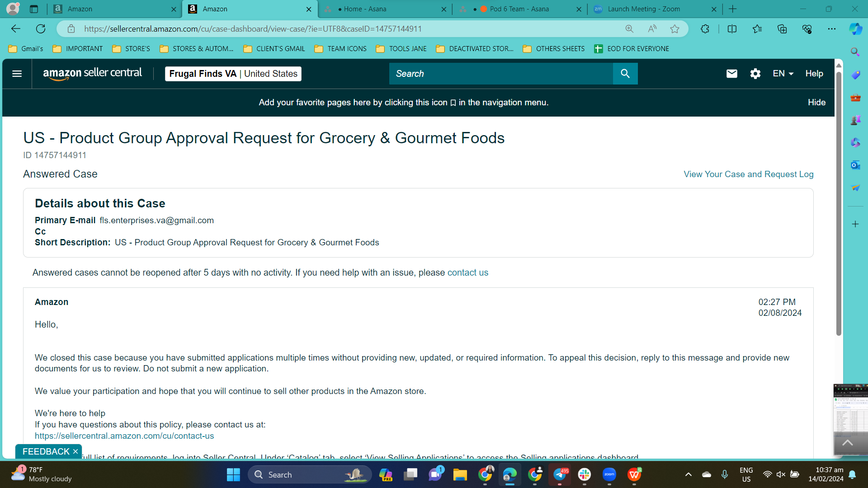
Task: Open the Copilot sidebar icon
Action: pos(855,29)
